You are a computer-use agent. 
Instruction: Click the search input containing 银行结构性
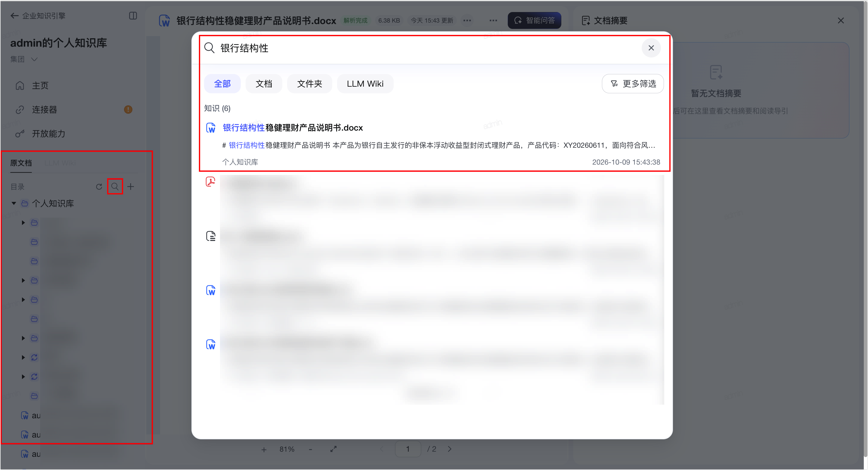click(x=425, y=48)
